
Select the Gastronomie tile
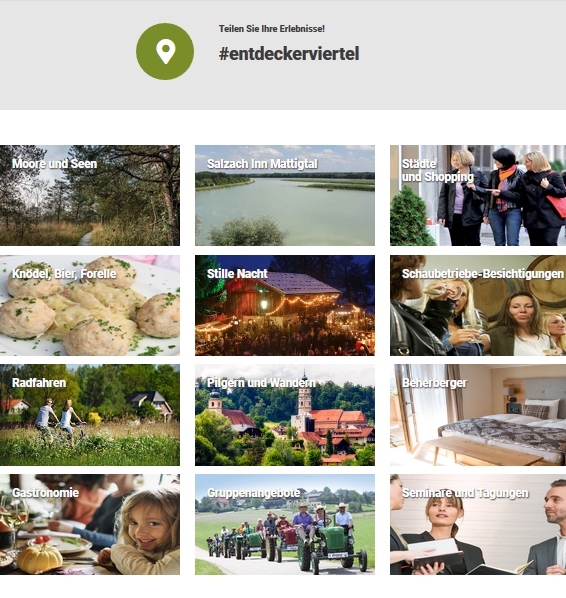pos(90,525)
